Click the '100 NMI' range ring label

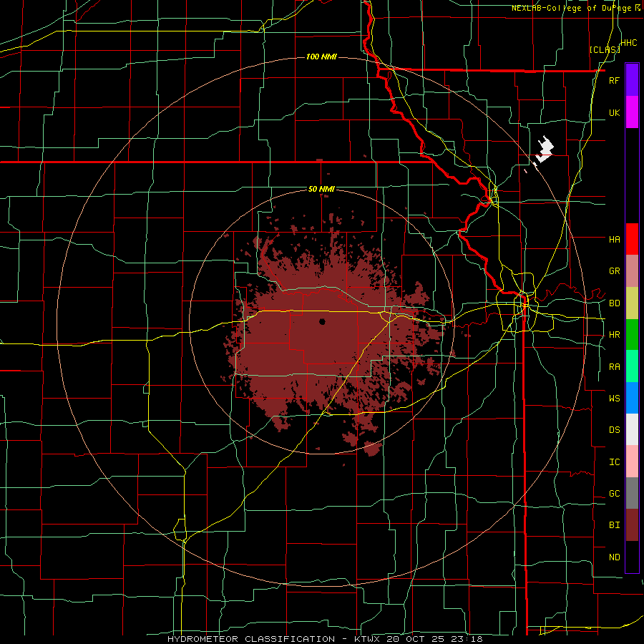[x=321, y=57]
